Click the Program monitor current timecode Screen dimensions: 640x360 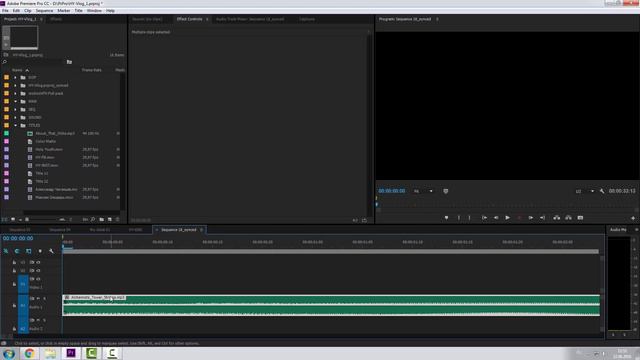[391, 191]
